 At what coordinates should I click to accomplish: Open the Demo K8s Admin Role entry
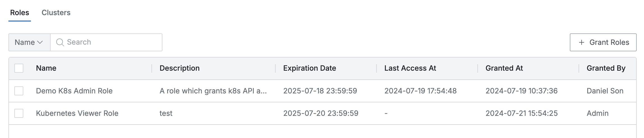tap(74, 91)
